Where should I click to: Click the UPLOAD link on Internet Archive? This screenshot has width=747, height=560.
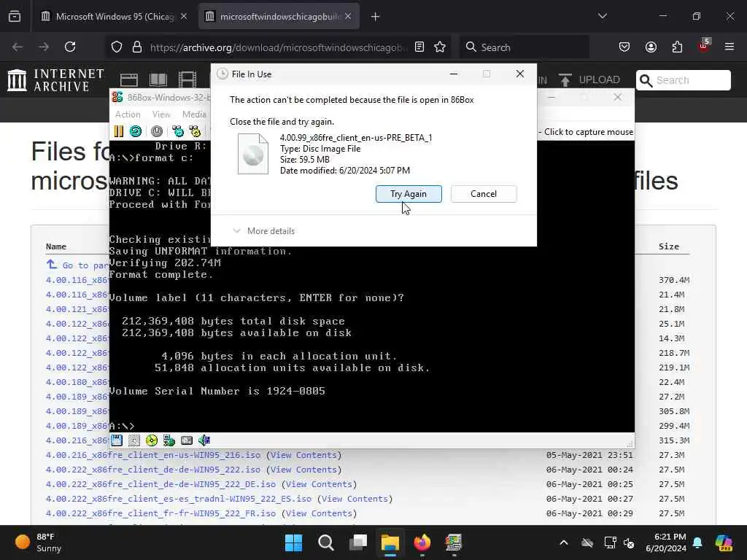(589, 79)
